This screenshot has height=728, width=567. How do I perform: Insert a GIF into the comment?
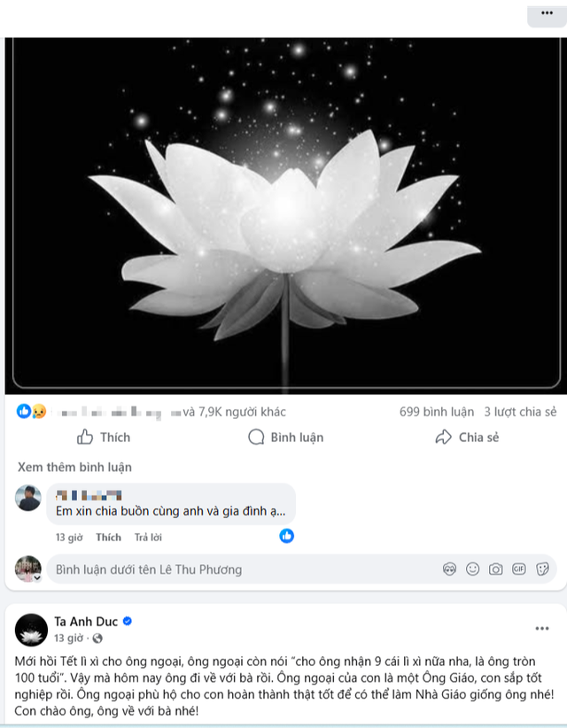519,569
